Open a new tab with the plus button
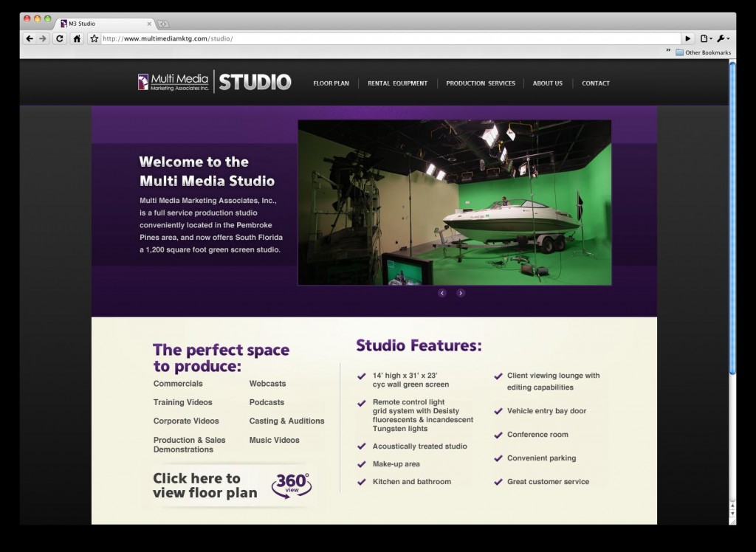The width and height of the screenshot is (756, 552). tap(163, 24)
